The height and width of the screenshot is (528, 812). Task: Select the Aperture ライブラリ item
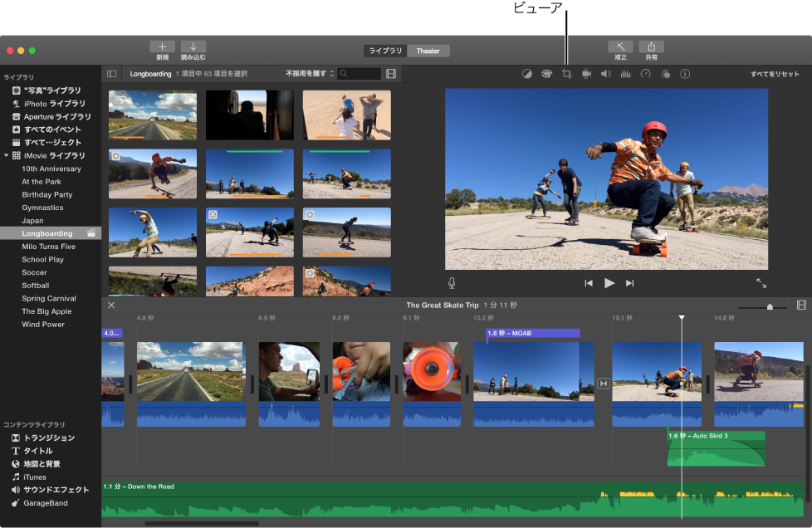click(x=51, y=116)
